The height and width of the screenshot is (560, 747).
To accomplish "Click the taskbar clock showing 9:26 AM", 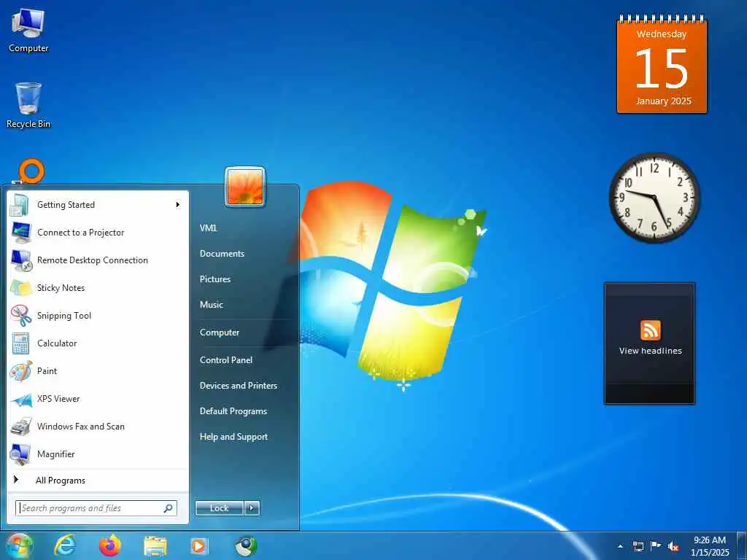I will (710, 546).
